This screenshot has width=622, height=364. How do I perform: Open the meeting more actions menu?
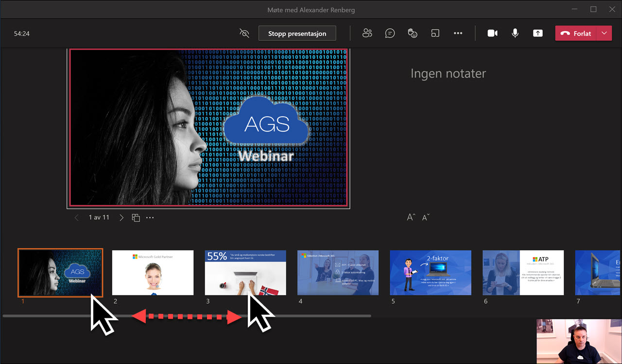tap(458, 33)
